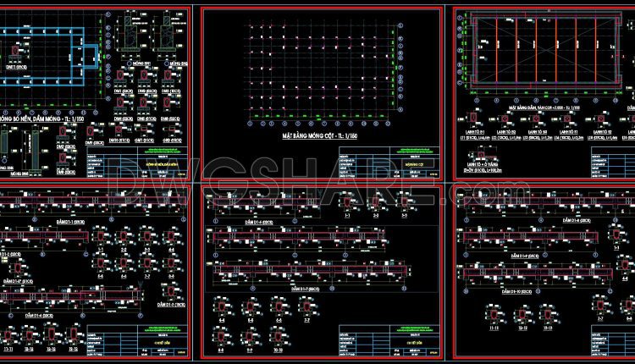
Task: Click the DWGSHARE.com watermark text
Action: click(x=317, y=180)
